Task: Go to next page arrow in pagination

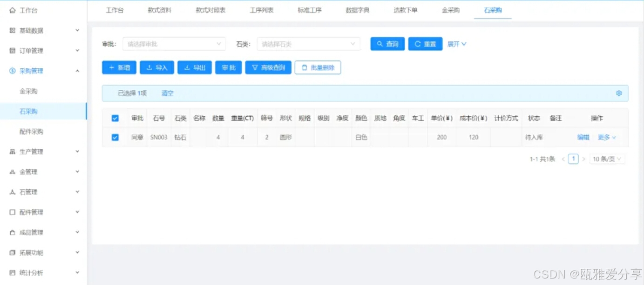Action: point(584,159)
